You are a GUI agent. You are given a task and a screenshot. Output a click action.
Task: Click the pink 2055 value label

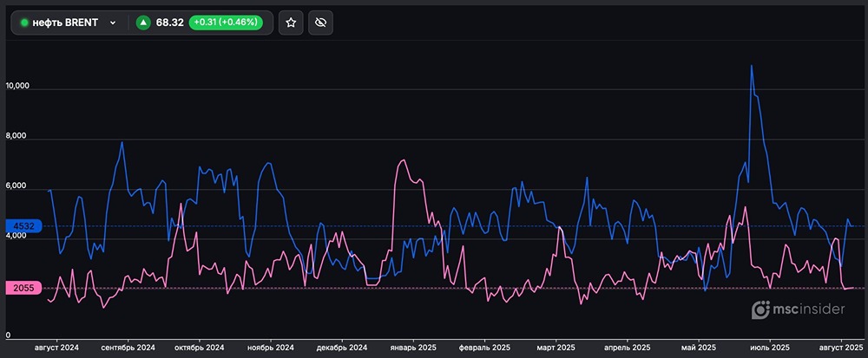tap(23, 288)
